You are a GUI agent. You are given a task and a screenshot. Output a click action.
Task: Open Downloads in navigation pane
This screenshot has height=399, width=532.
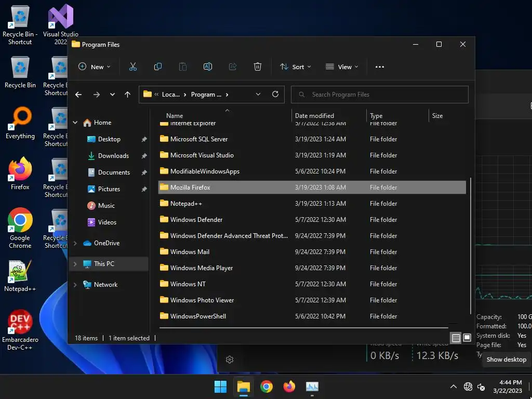pyautogui.click(x=113, y=156)
